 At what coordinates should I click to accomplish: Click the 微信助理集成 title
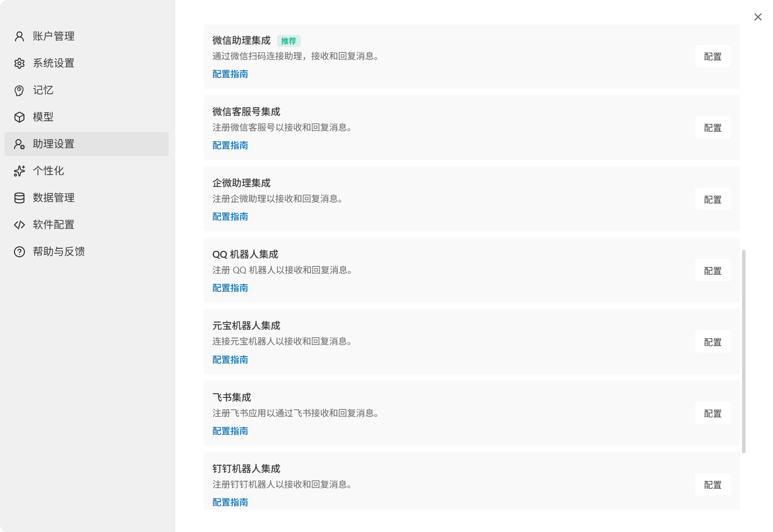242,40
